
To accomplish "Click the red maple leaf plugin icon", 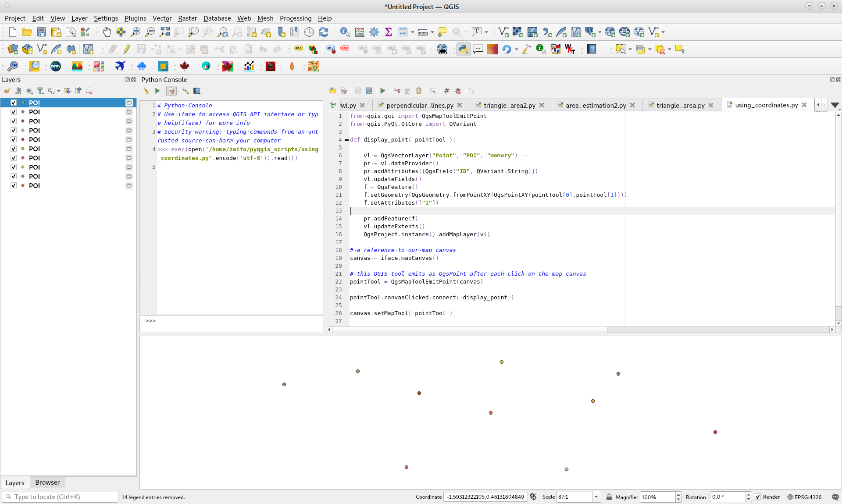I will coord(185,66).
